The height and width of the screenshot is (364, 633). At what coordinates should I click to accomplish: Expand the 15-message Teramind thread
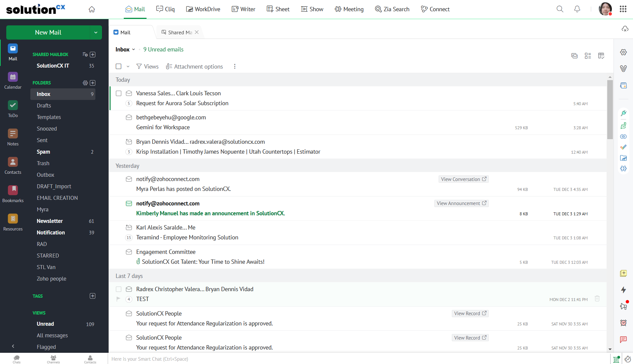(129, 237)
